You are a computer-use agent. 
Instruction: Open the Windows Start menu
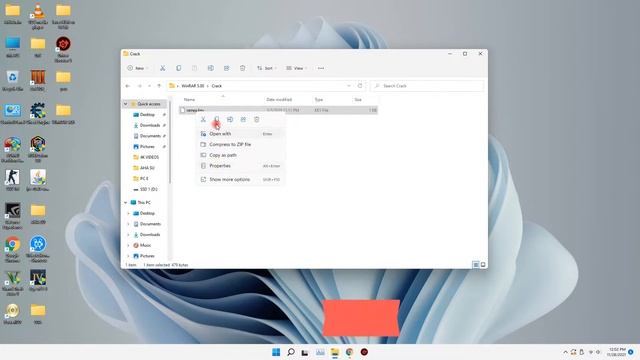[276, 352]
